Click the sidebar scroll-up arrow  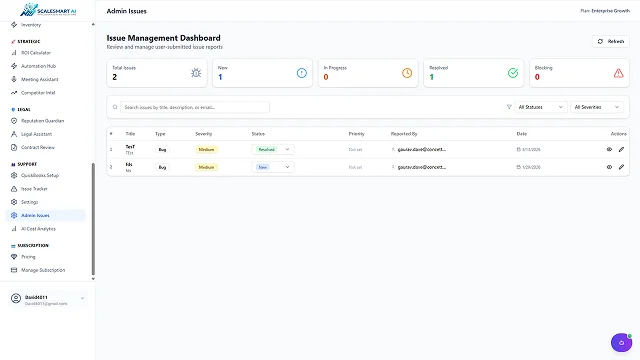[x=93, y=24]
